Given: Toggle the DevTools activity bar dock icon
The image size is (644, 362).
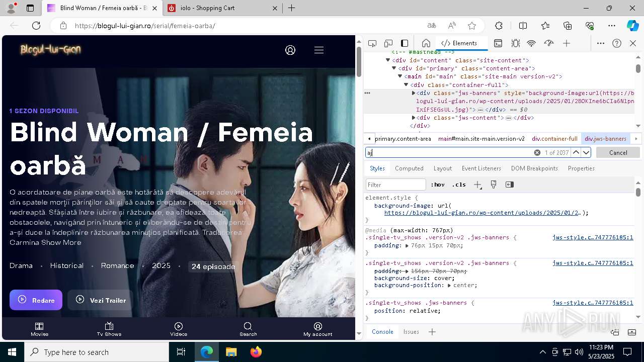Looking at the screenshot, I should (x=405, y=43).
